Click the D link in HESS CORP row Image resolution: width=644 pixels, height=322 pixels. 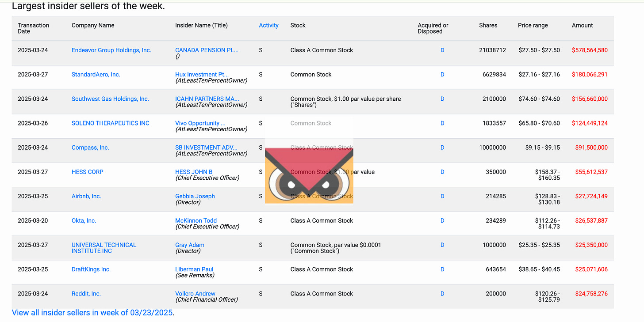point(442,172)
